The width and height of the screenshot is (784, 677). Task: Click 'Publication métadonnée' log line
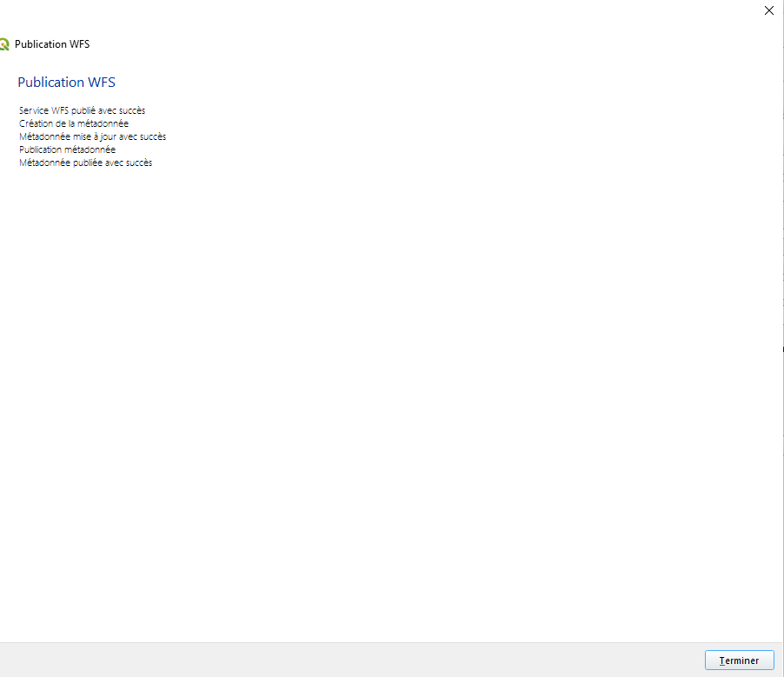68,149
